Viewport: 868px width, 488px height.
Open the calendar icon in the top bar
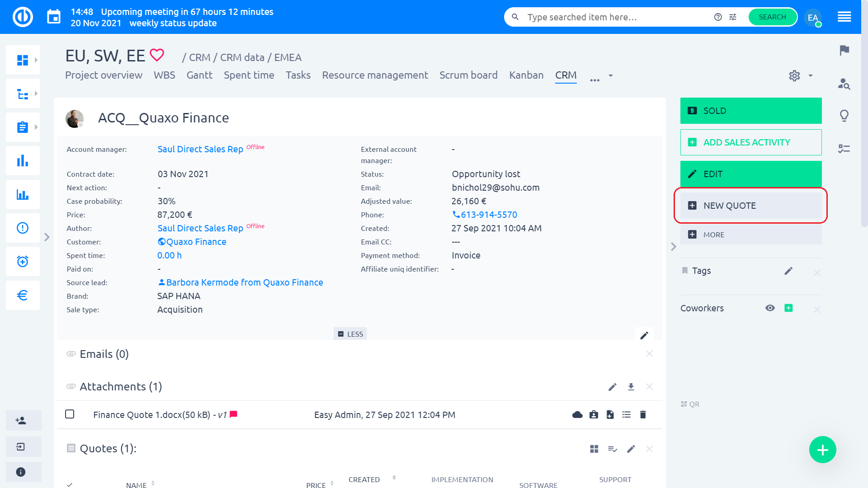[x=54, y=17]
